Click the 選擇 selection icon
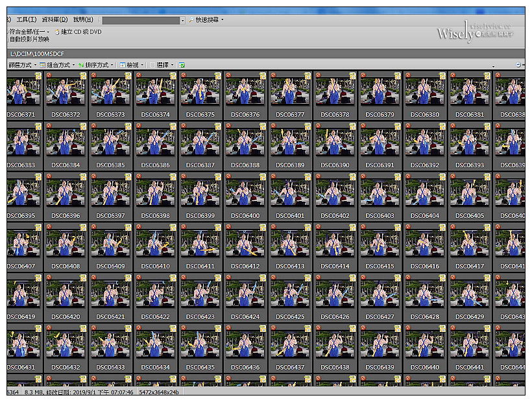 point(152,65)
